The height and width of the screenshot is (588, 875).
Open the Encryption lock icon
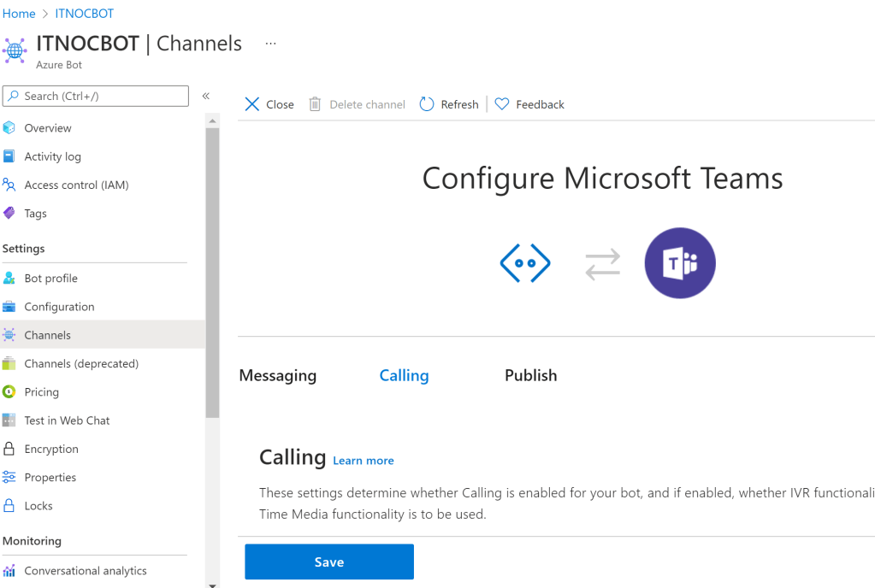click(9, 449)
